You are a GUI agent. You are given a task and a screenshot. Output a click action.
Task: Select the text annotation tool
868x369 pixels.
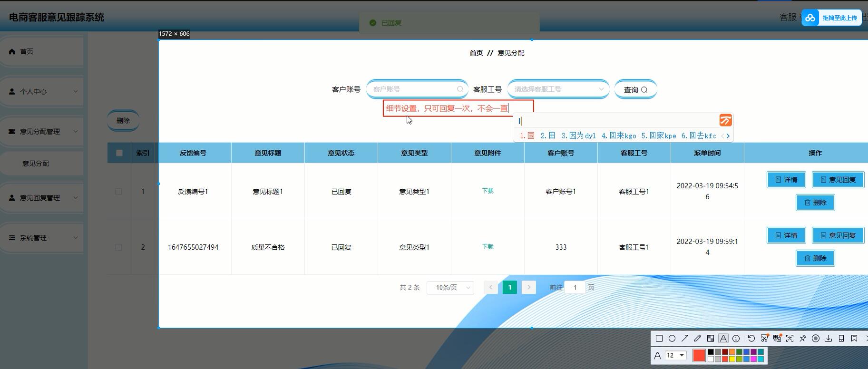click(723, 339)
